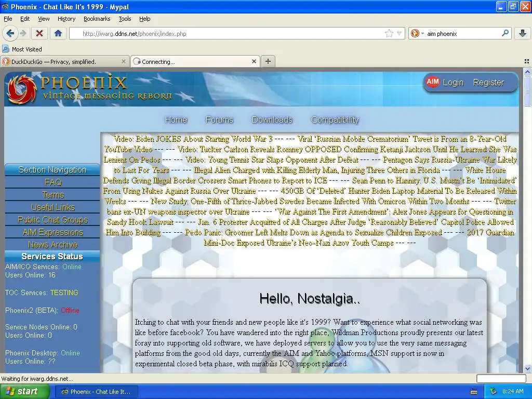Screen dimensions: 532x399
Task: Open the View menu
Action: click(x=44, y=19)
